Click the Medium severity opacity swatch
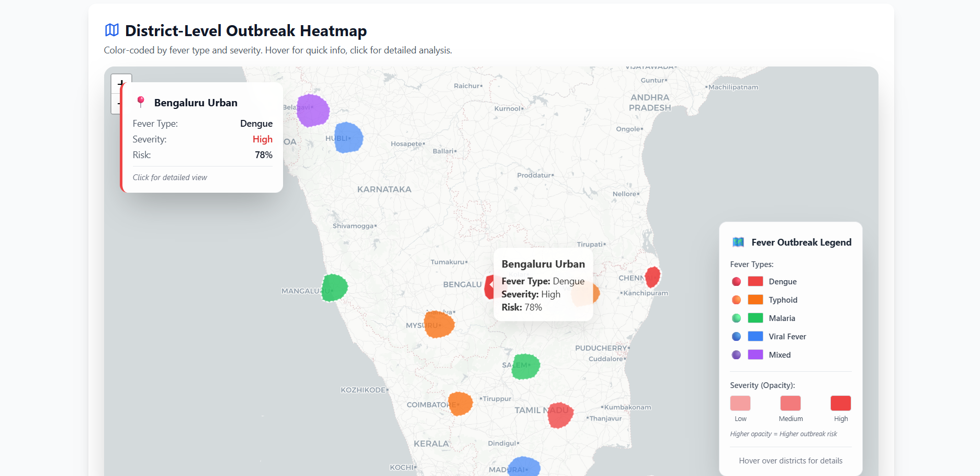The width and height of the screenshot is (980, 476). [791, 403]
